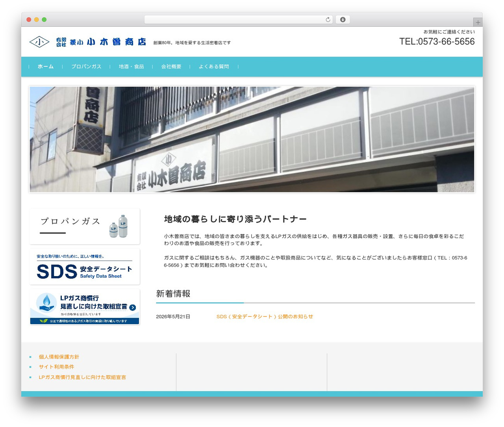Click the お気軽にご連絡ください text
504x427 pixels.
[449, 32]
